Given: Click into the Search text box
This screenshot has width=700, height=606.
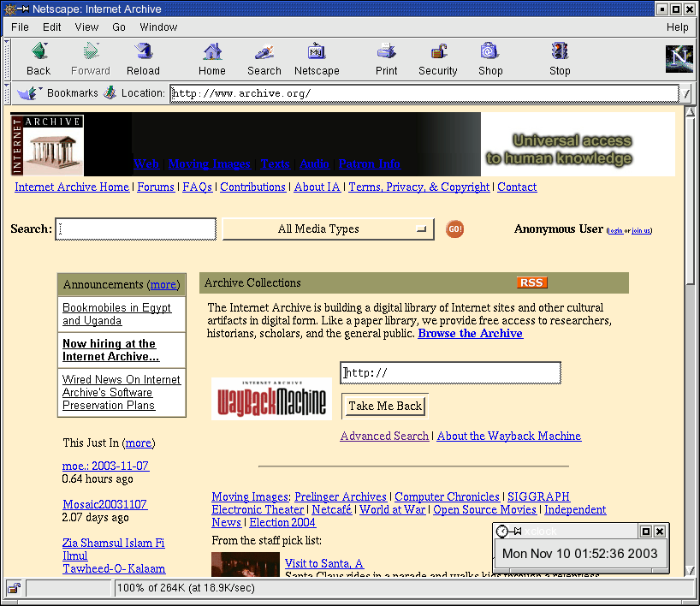Looking at the screenshot, I should [x=136, y=229].
